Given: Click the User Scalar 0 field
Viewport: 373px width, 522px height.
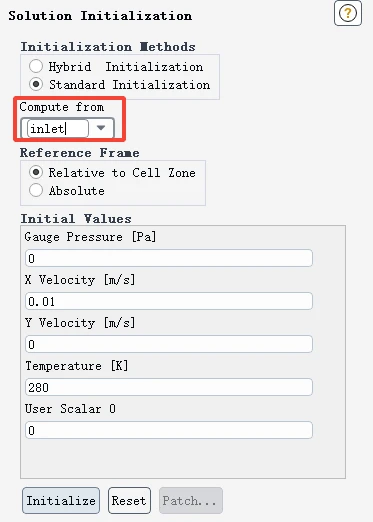Looking at the screenshot, I should coord(169,430).
